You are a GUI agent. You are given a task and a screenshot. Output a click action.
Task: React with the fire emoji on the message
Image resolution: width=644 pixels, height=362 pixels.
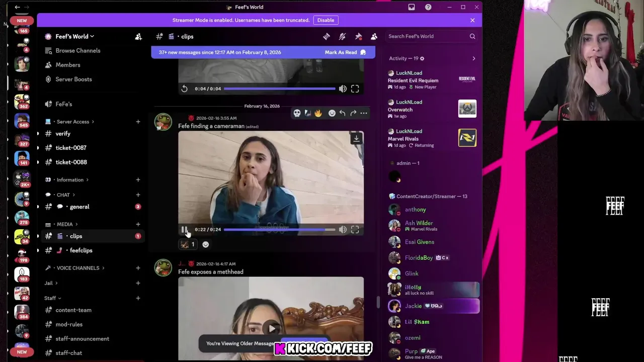[x=318, y=113]
